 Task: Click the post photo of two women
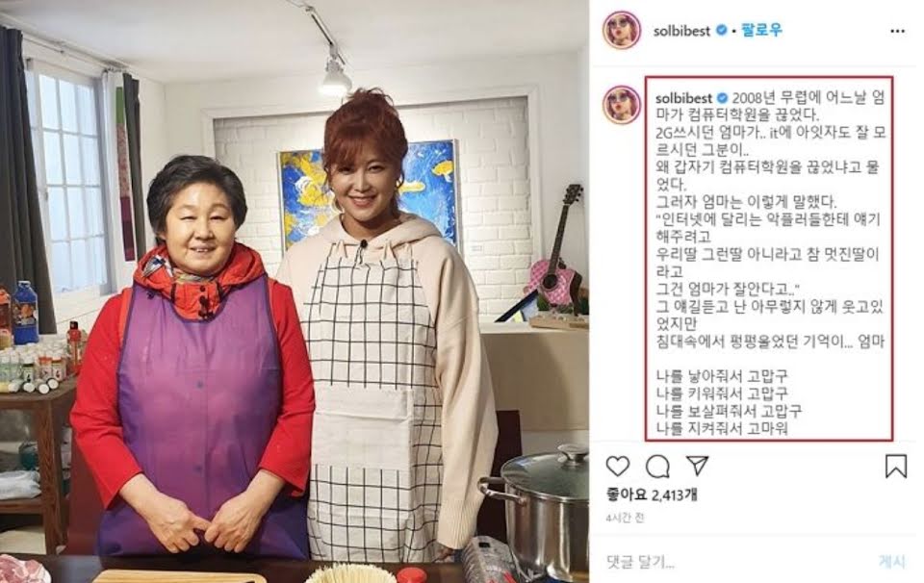295,291
